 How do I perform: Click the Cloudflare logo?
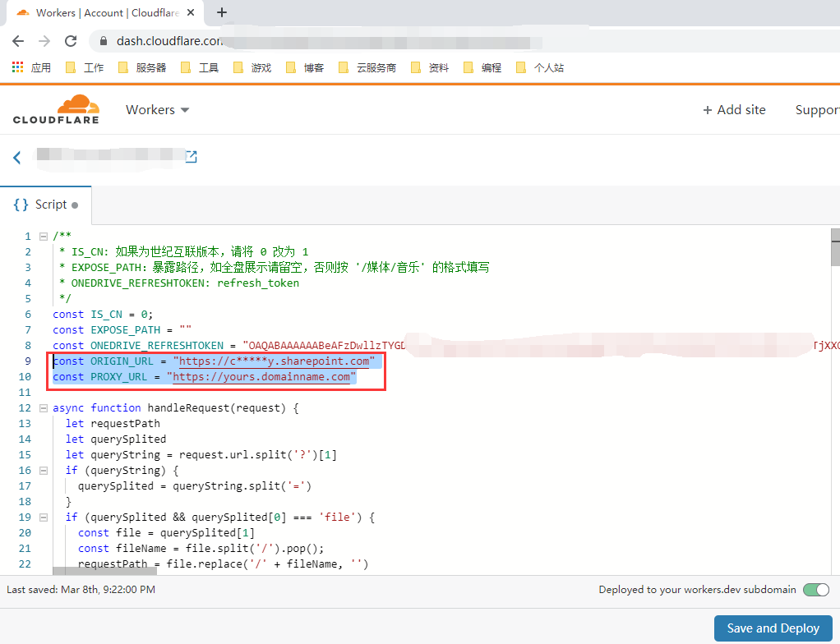[56, 110]
